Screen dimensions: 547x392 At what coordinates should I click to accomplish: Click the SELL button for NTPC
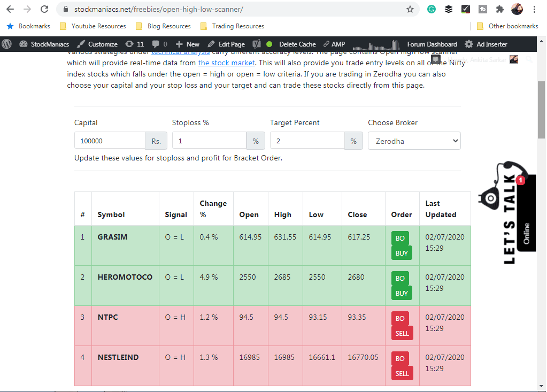tap(402, 333)
